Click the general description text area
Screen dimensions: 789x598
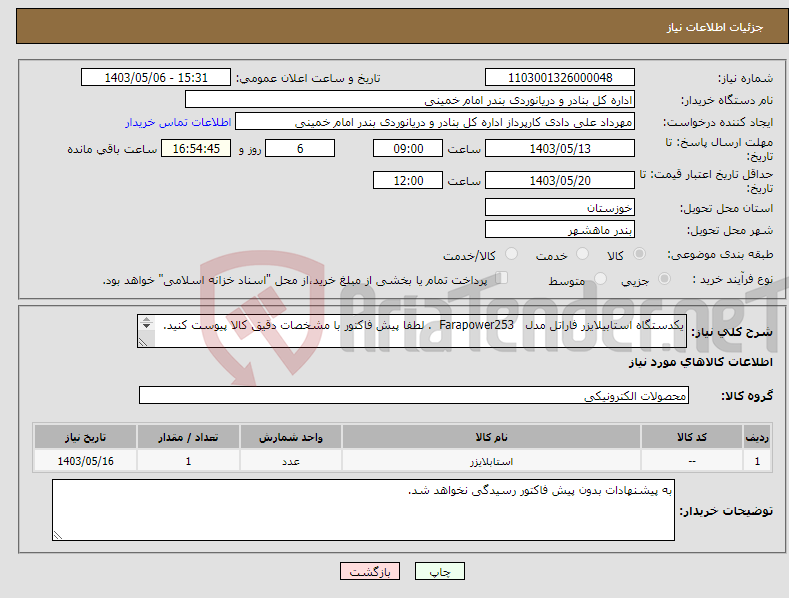[412, 331]
